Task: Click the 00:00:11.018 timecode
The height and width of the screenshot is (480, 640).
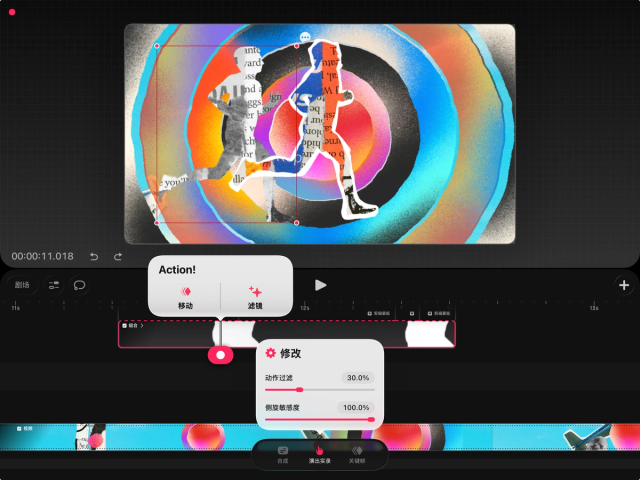Action: (42, 256)
